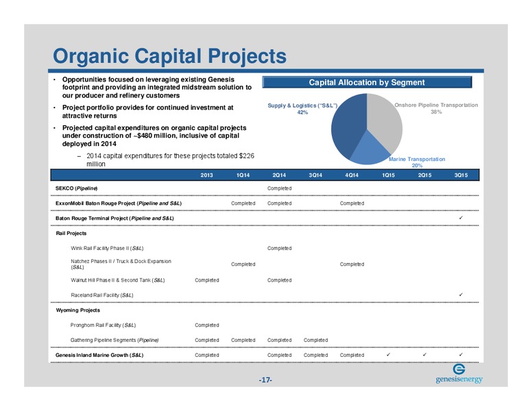Click the Gathering Pipeline Segments label
Image resolution: width=532 pixels, height=411 pixels.
[114, 340]
